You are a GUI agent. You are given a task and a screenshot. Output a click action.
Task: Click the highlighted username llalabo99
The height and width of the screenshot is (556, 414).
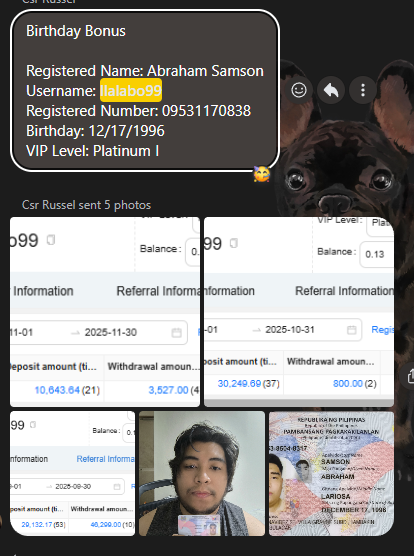pos(131,91)
